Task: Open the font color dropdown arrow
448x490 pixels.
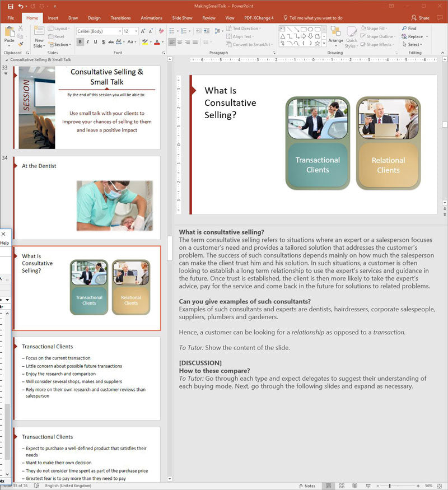Action: tap(163, 42)
